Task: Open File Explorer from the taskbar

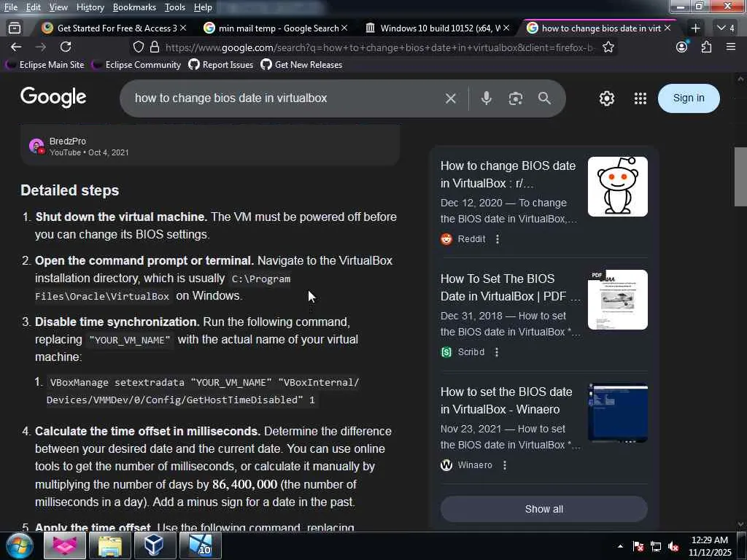Action: pos(110,545)
